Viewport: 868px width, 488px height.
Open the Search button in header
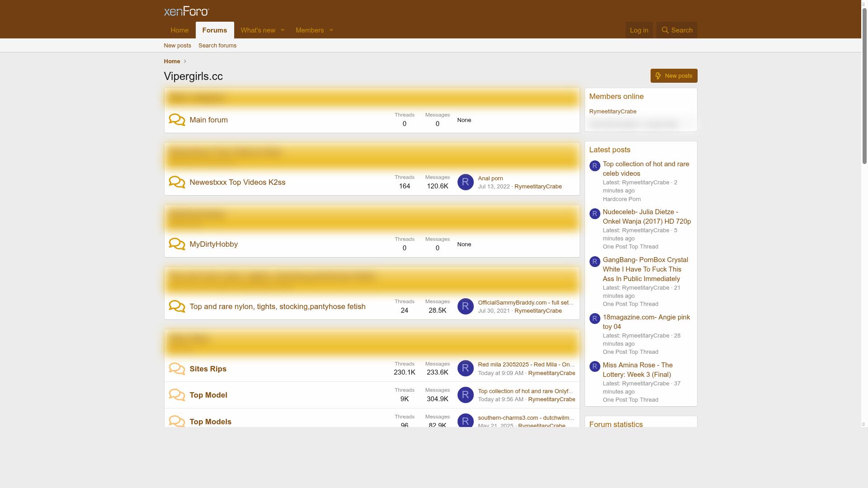(676, 30)
